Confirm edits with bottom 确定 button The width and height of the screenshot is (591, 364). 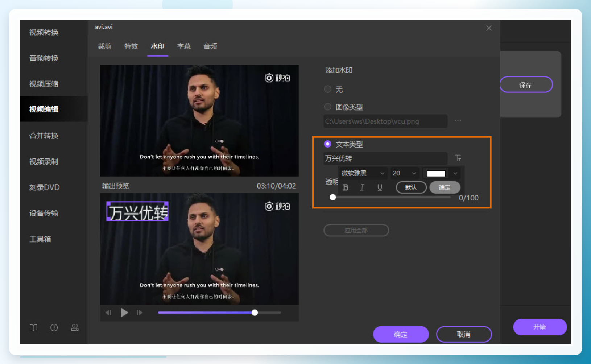pos(401,334)
